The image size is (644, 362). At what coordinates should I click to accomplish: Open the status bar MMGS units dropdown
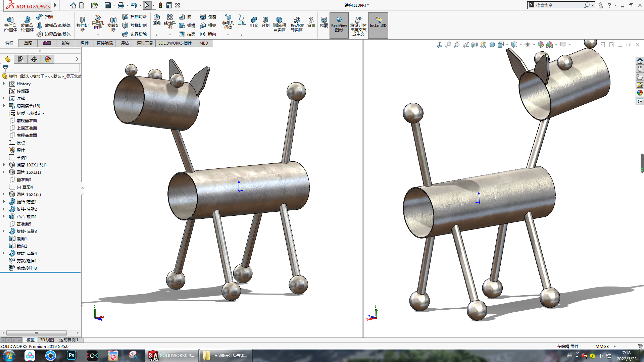[x=614, y=346]
